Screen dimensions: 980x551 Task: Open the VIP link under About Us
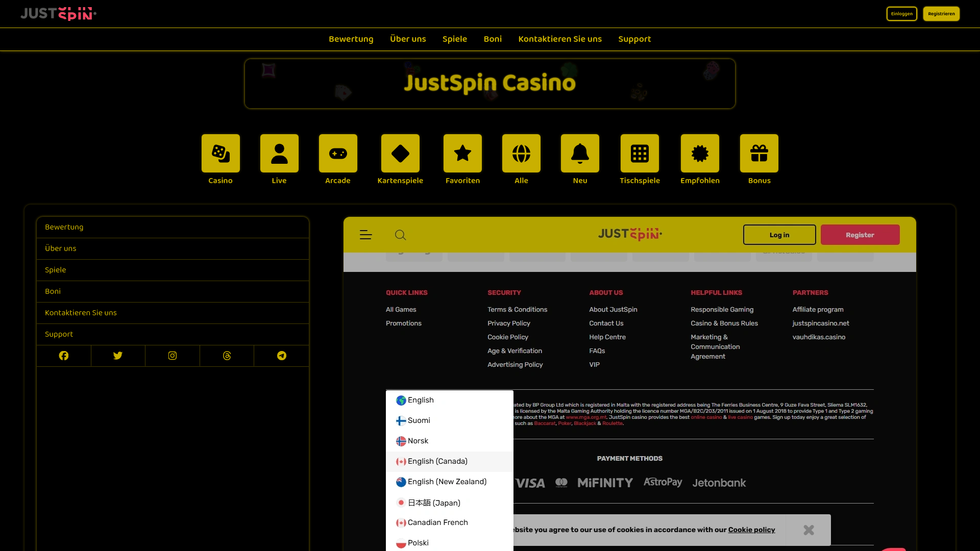594,365
